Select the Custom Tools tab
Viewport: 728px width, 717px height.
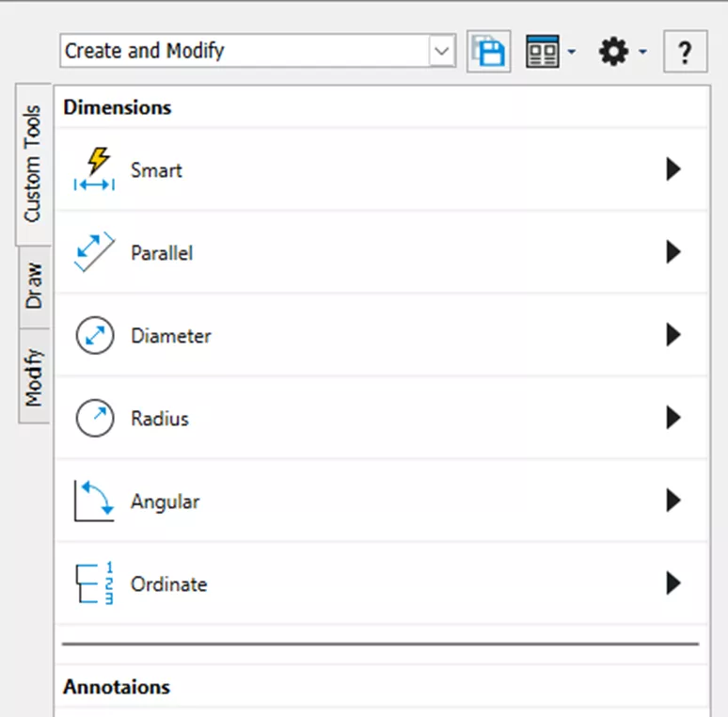34,165
